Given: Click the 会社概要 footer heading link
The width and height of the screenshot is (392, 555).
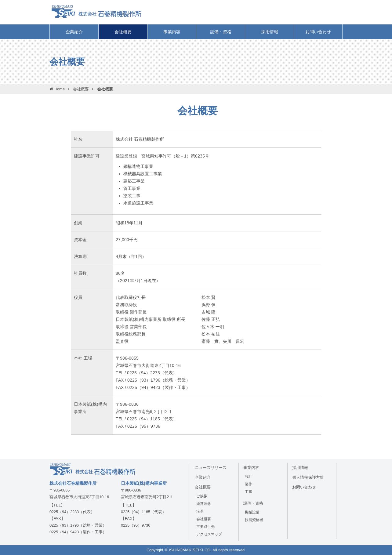Looking at the screenshot, I should pyautogui.click(x=203, y=487).
